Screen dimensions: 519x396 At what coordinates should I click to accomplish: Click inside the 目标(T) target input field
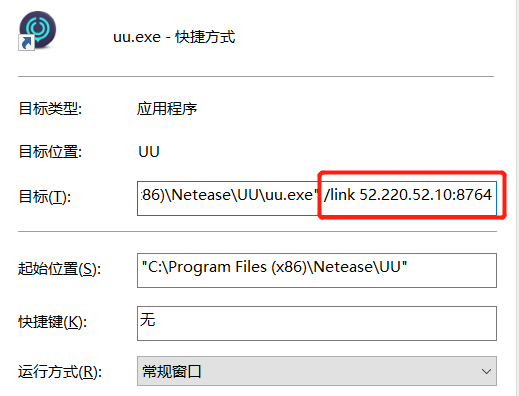tap(317, 198)
